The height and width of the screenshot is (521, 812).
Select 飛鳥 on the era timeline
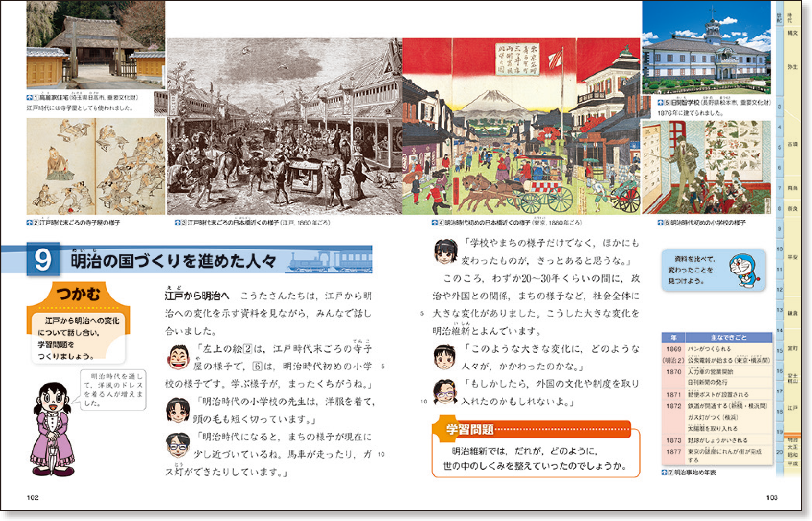[x=792, y=189]
